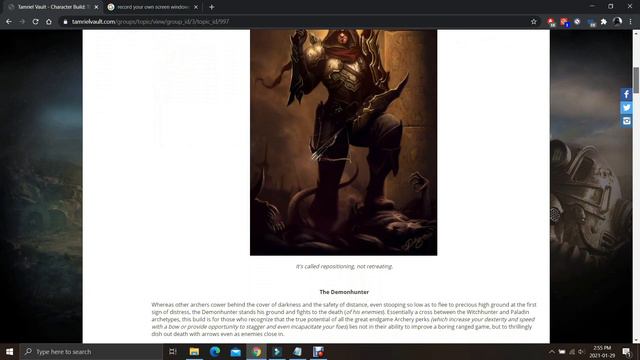Image resolution: width=640 pixels, height=360 pixels.
Task: Switch to the Tamriel Vault Character Build tab
Action: [52, 7]
